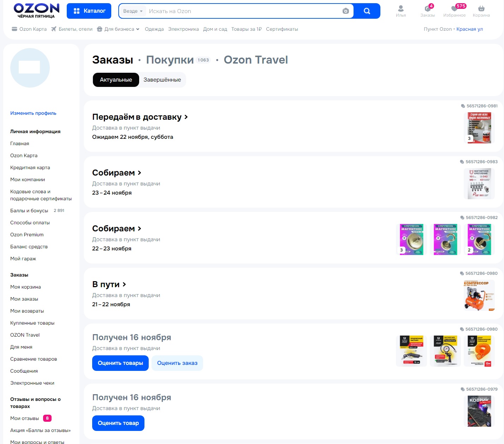Image resolution: width=504 pixels, height=444 pixels.
Task: Expand the Собираем order for 23–24 ноября
Action: [117, 173]
